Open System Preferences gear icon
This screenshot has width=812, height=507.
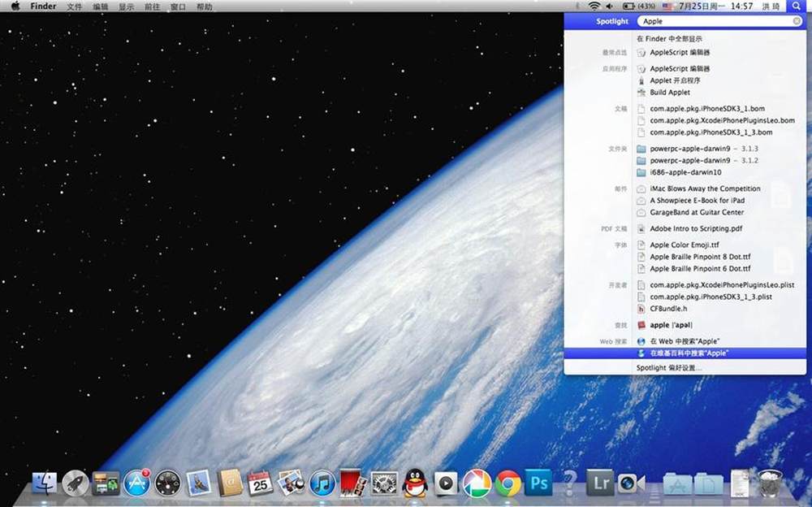click(384, 483)
